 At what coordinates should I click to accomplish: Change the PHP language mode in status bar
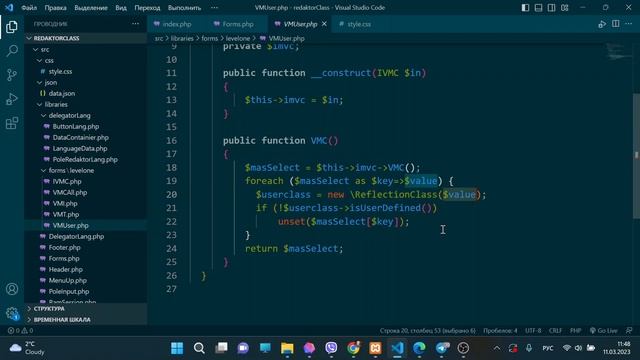tap(576, 331)
